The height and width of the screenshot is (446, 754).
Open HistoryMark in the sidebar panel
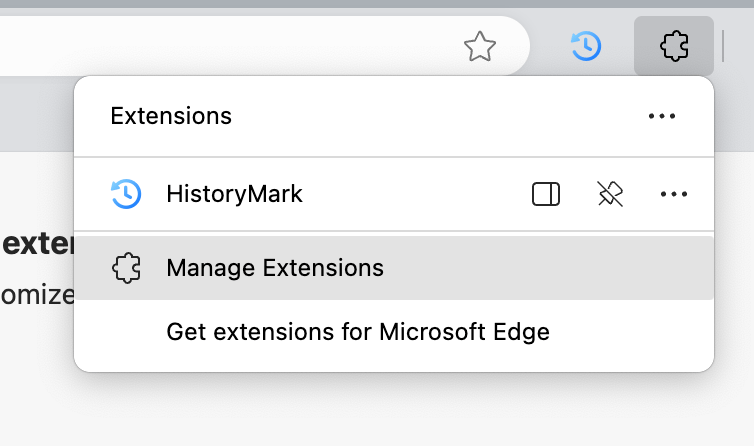pyautogui.click(x=546, y=194)
